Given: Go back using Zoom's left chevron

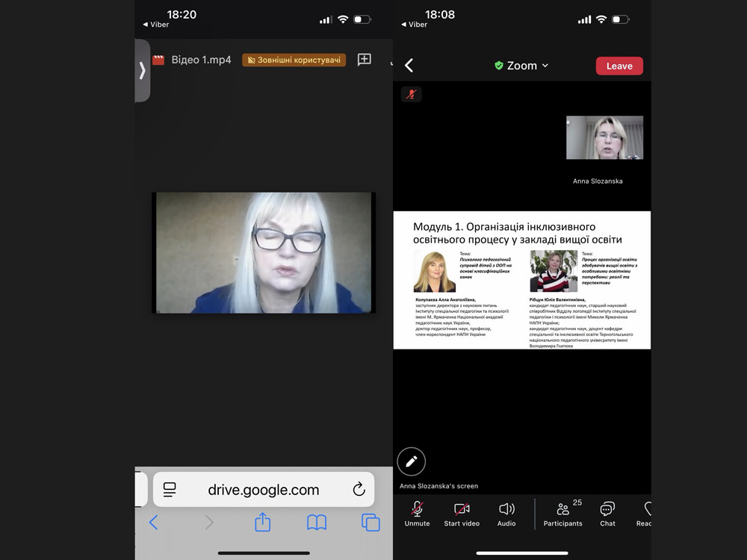Looking at the screenshot, I should [409, 66].
